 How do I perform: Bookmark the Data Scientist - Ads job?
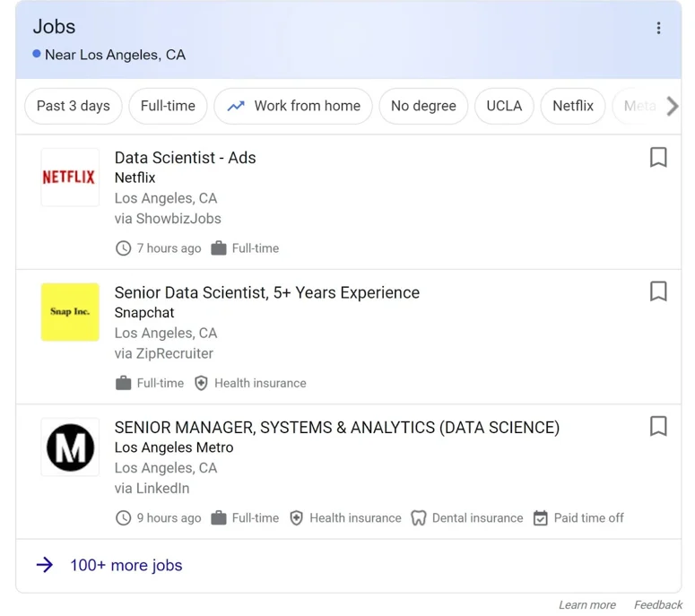click(658, 157)
